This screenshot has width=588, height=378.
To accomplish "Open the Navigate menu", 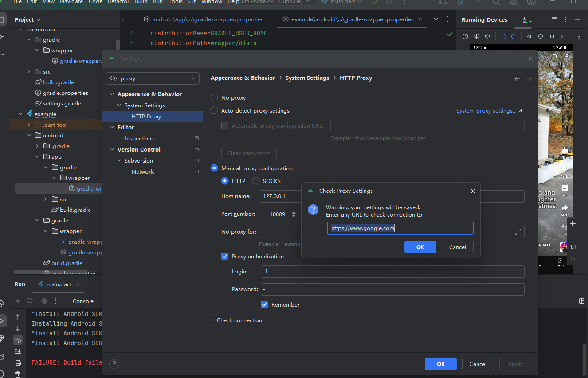I will (71, 2).
